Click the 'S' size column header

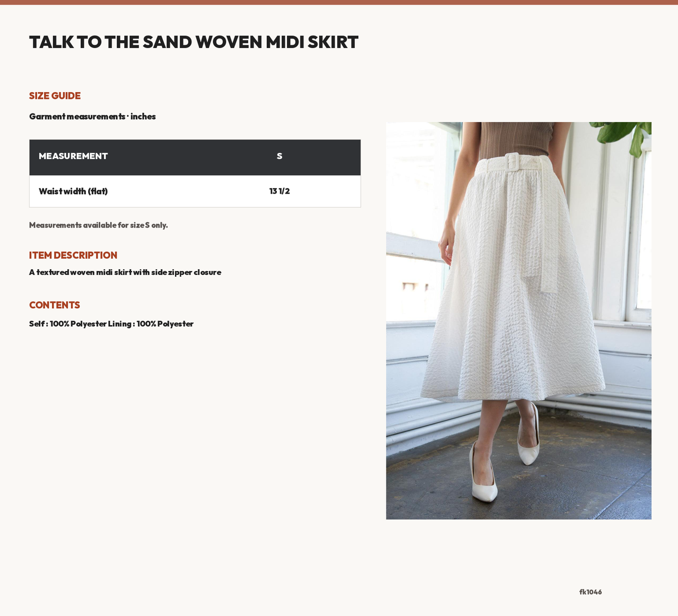[280, 156]
